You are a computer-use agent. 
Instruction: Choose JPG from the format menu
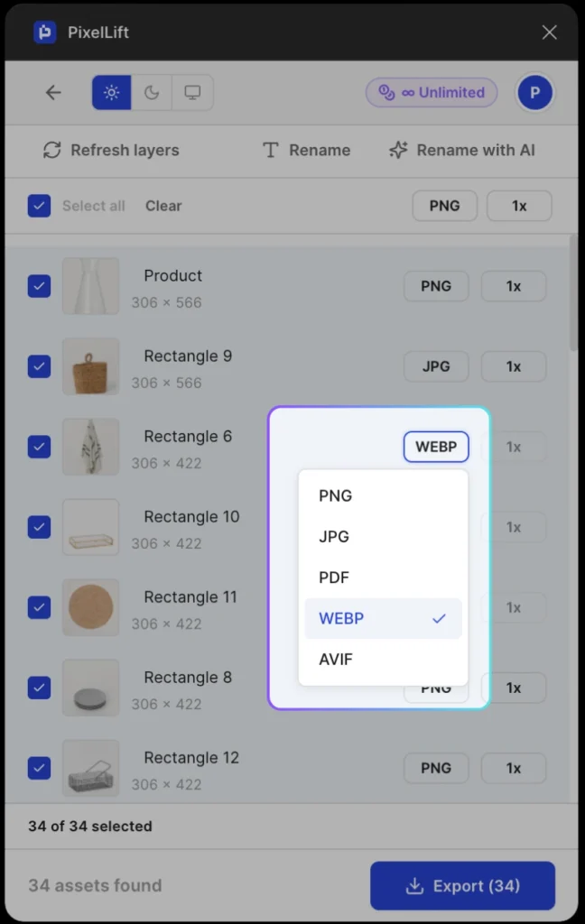(x=384, y=536)
